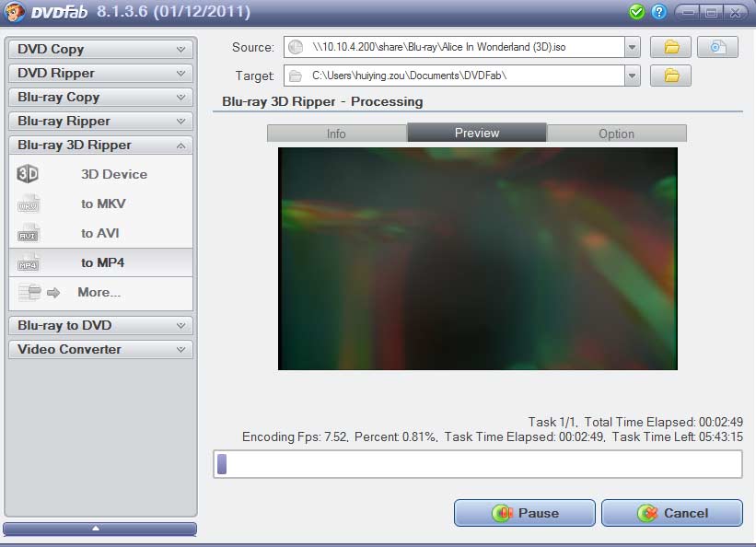This screenshot has width=756, height=547.
Task: Pause the encoding process
Action: 525,513
